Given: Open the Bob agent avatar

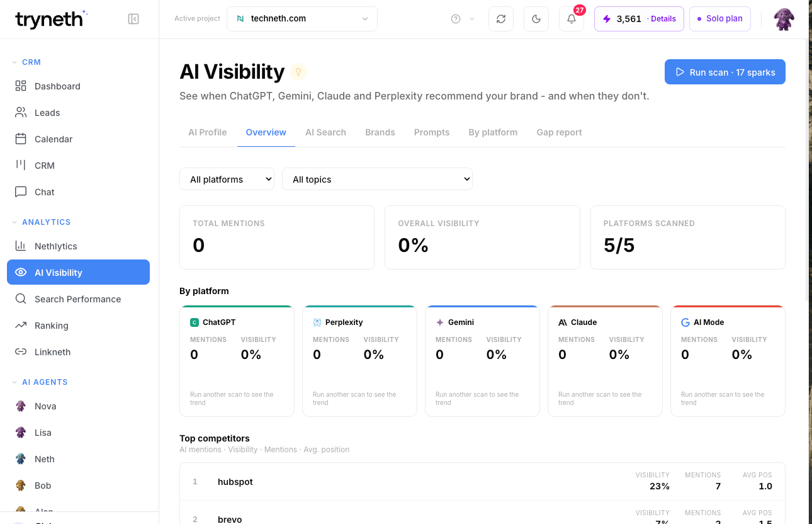Looking at the screenshot, I should [x=21, y=485].
